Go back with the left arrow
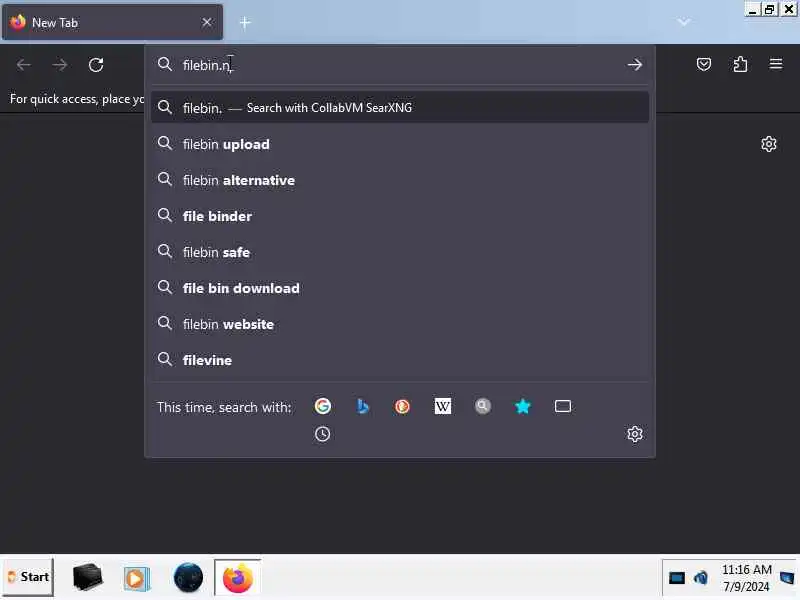Viewport: 800px width, 600px height. point(23,65)
